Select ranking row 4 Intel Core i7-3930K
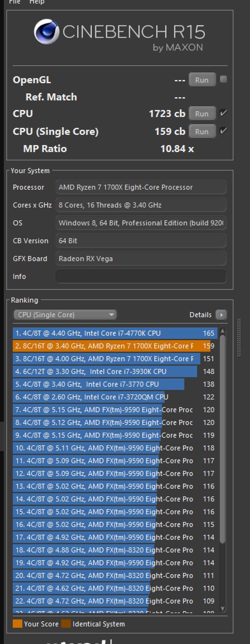The width and height of the screenshot is (250, 644). click(115, 371)
